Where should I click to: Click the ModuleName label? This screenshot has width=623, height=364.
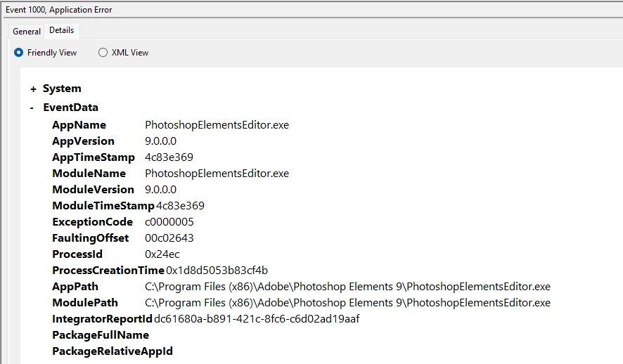(89, 174)
